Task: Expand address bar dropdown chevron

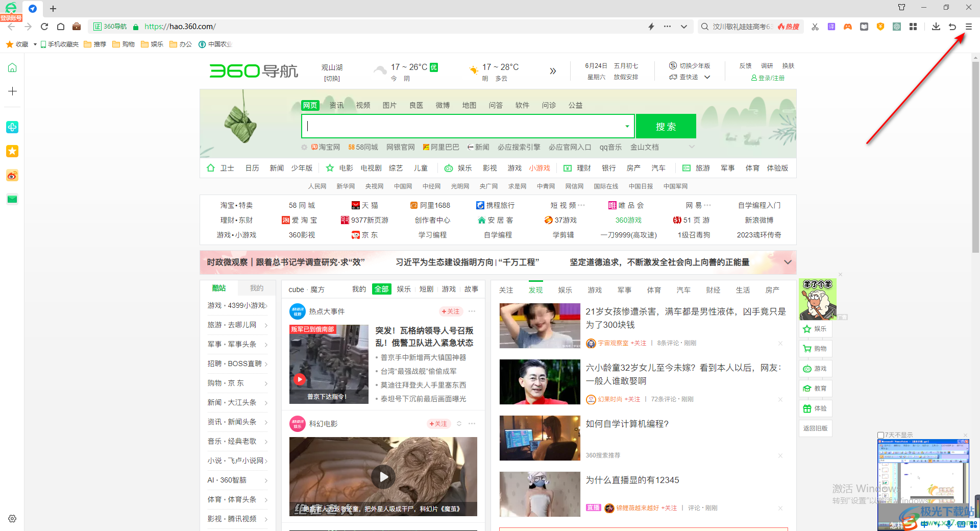Action: [684, 27]
